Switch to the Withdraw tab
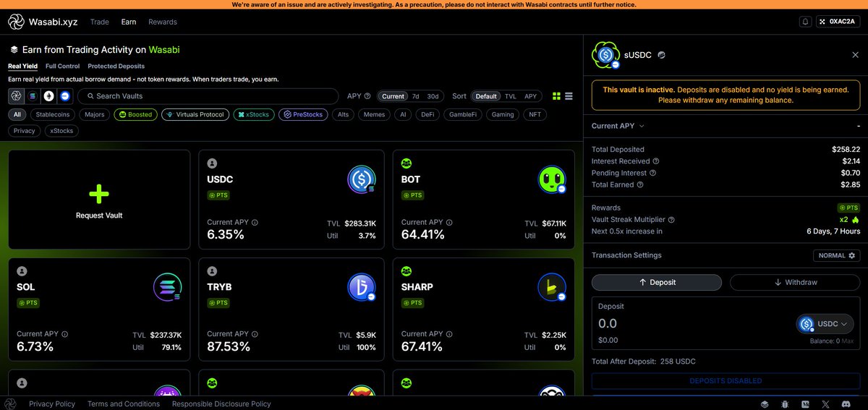Image resolution: width=868 pixels, height=410 pixels. (795, 283)
